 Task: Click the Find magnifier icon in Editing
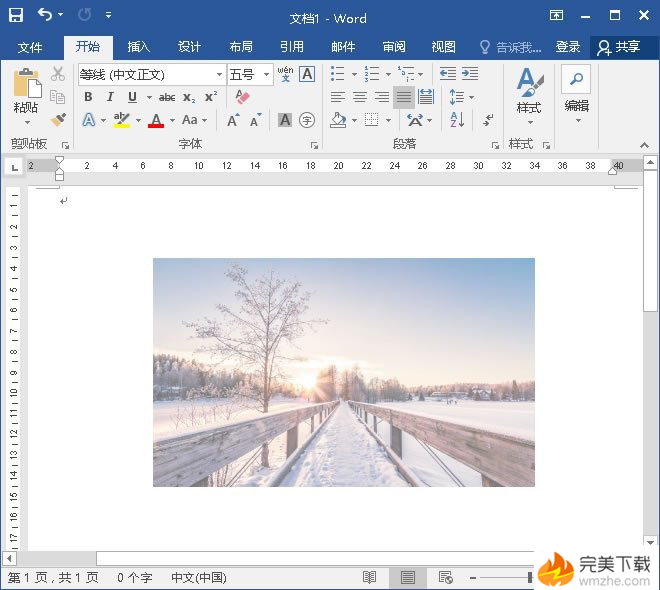[576, 79]
